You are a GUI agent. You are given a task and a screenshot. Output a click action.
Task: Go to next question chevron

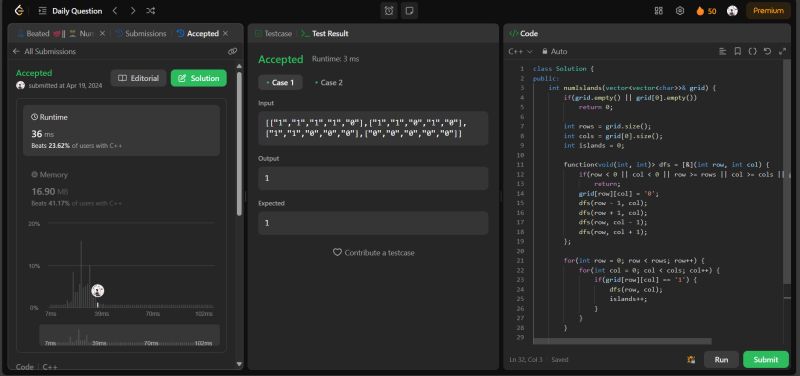click(x=133, y=11)
